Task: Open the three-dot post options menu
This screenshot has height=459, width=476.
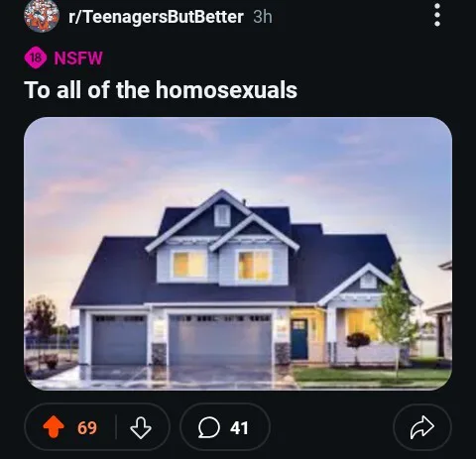Action: [x=437, y=15]
